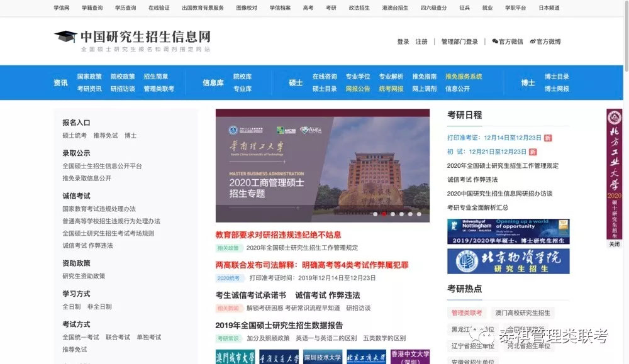Click the 深圳技术大学 logo thumbnail
Viewport: 629px width, 364px height.
322,357
